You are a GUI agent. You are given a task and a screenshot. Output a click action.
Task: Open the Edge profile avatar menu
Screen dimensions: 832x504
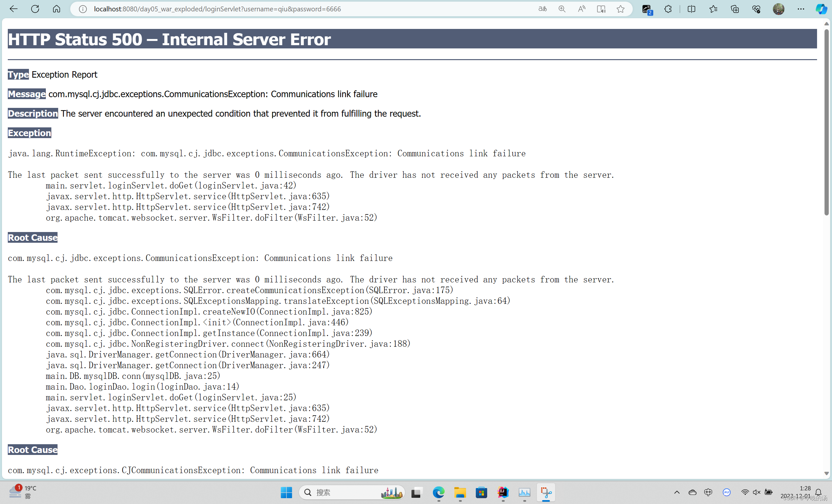pos(779,9)
